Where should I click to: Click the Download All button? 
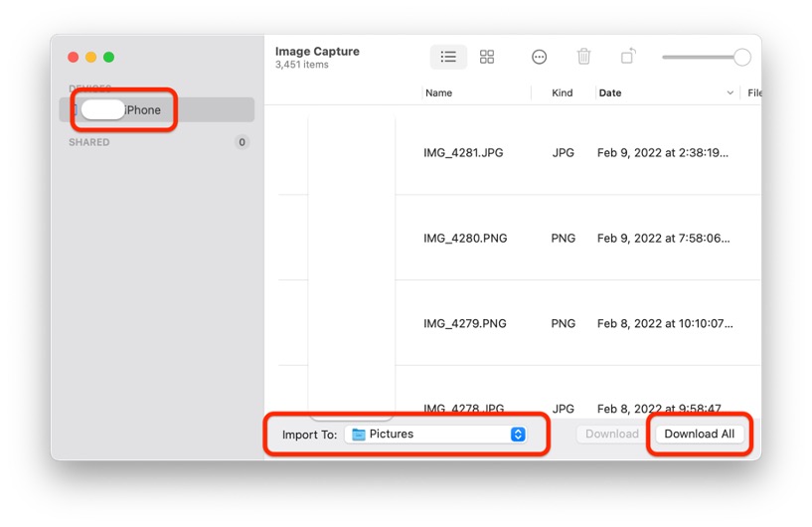[x=699, y=435]
